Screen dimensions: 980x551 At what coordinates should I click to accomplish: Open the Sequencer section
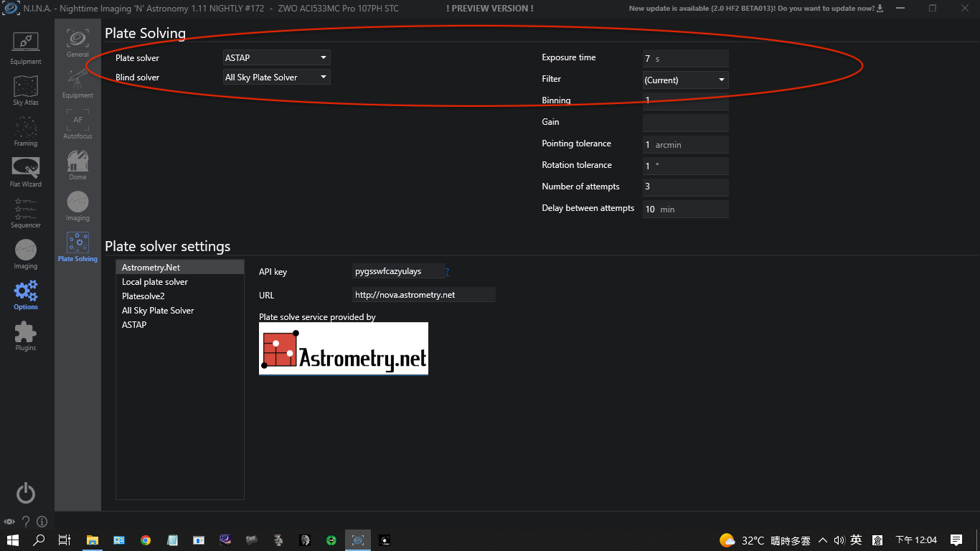[26, 212]
